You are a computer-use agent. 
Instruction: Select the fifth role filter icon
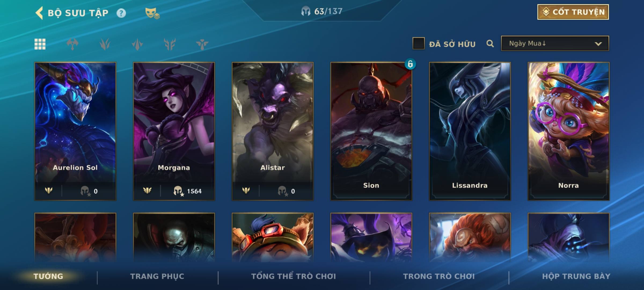(x=202, y=44)
